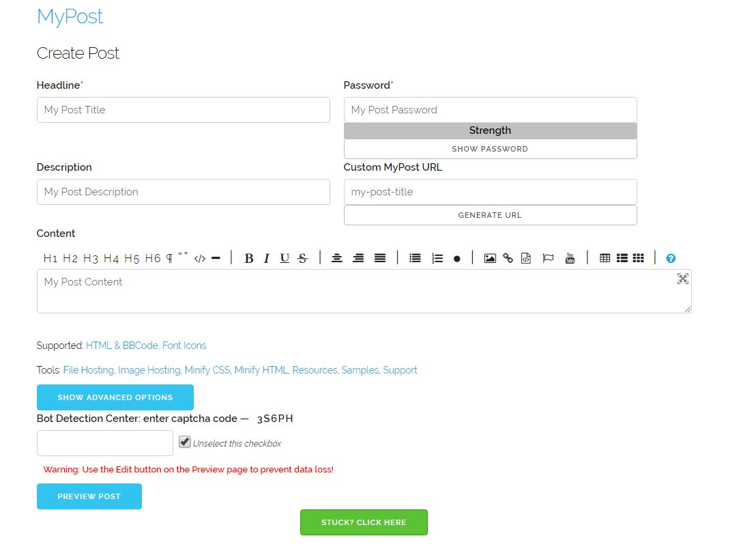Screen dimensions: 756x549
Task: Justify the text
Action: 380,259
